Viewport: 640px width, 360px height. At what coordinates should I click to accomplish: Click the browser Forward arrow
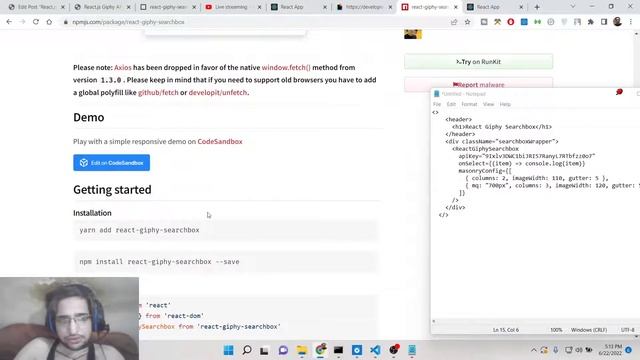point(22,22)
